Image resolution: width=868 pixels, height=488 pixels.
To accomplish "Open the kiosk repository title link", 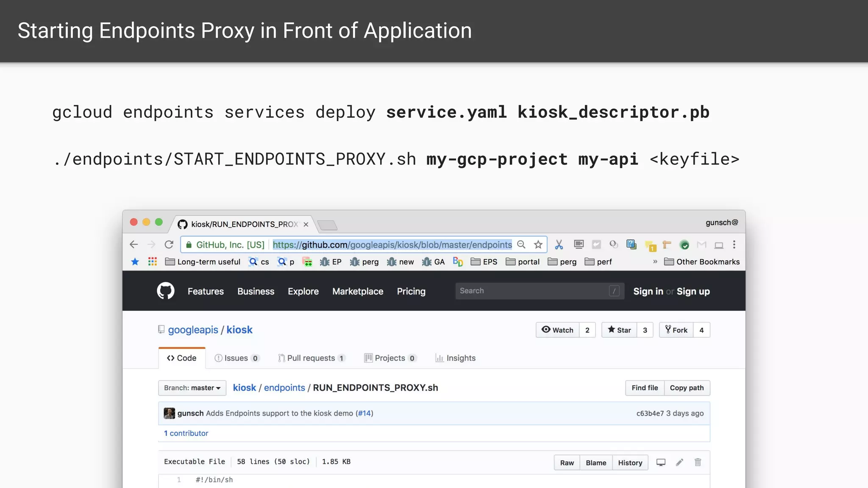I will tap(239, 330).
